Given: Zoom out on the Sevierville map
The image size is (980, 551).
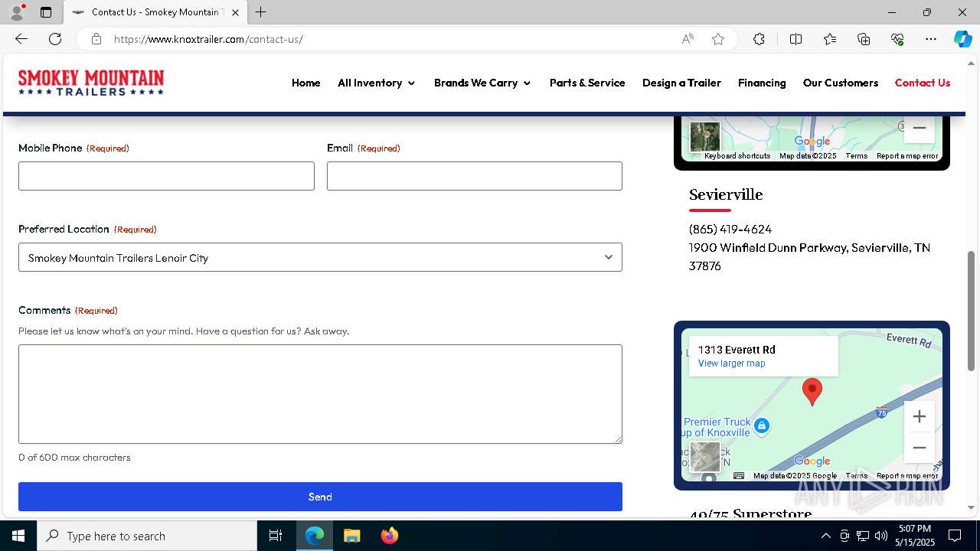Looking at the screenshot, I should pos(920,129).
